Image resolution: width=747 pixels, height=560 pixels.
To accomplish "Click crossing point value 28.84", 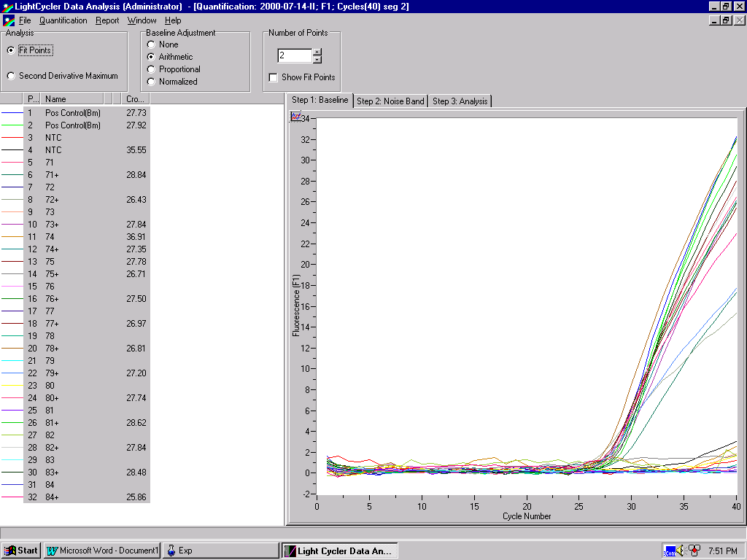I will point(136,175).
